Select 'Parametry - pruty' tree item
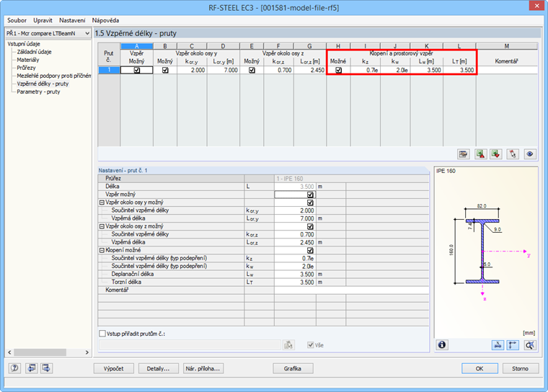This screenshot has width=548, height=392. coord(38,92)
